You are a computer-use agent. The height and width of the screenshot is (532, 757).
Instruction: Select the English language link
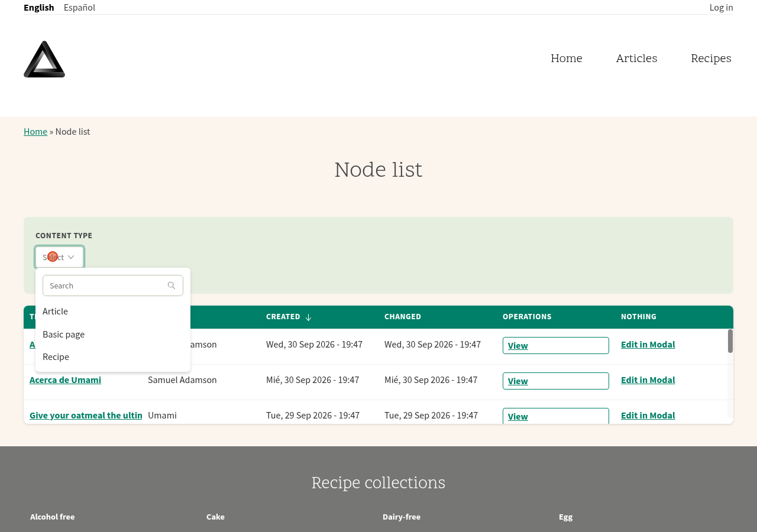click(x=39, y=7)
